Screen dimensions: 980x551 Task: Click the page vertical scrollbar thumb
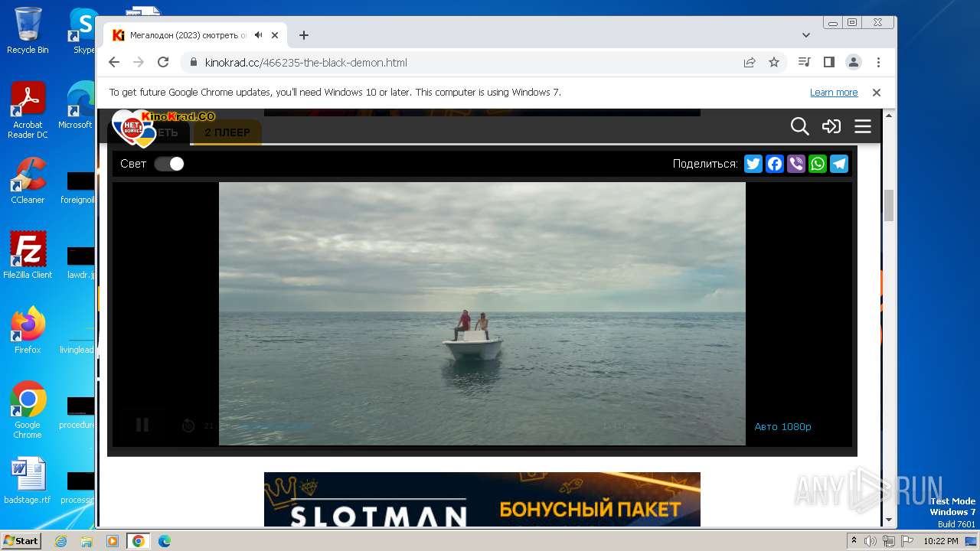pyautogui.click(x=889, y=205)
